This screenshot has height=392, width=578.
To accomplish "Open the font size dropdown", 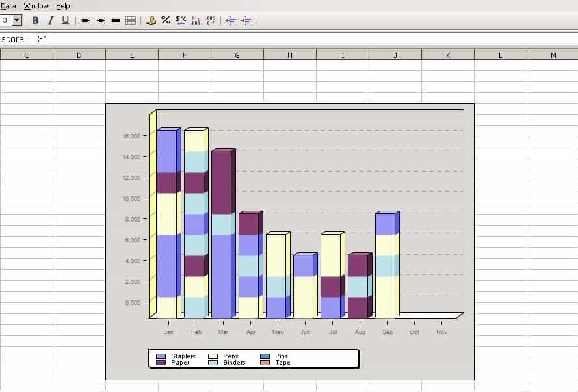I will coord(17,20).
